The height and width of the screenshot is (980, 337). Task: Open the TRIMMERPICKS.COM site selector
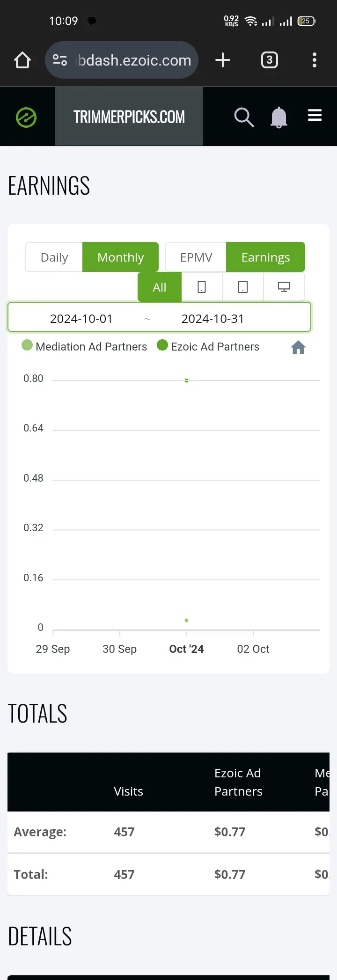[x=129, y=117]
